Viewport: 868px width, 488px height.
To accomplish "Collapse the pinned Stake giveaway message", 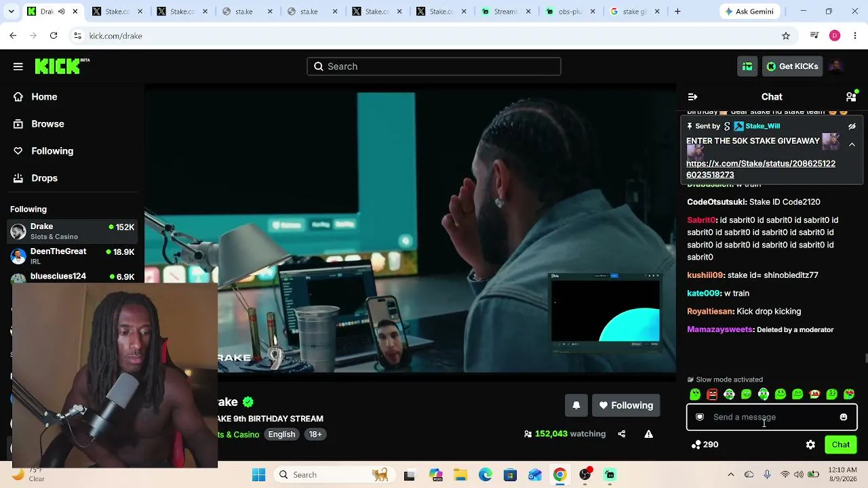I will coord(852,144).
